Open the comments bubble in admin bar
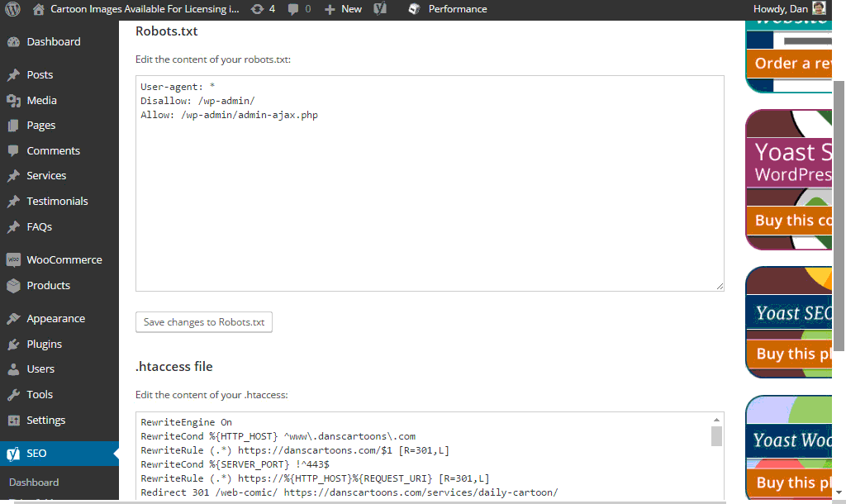This screenshot has height=504, width=846. (293, 9)
